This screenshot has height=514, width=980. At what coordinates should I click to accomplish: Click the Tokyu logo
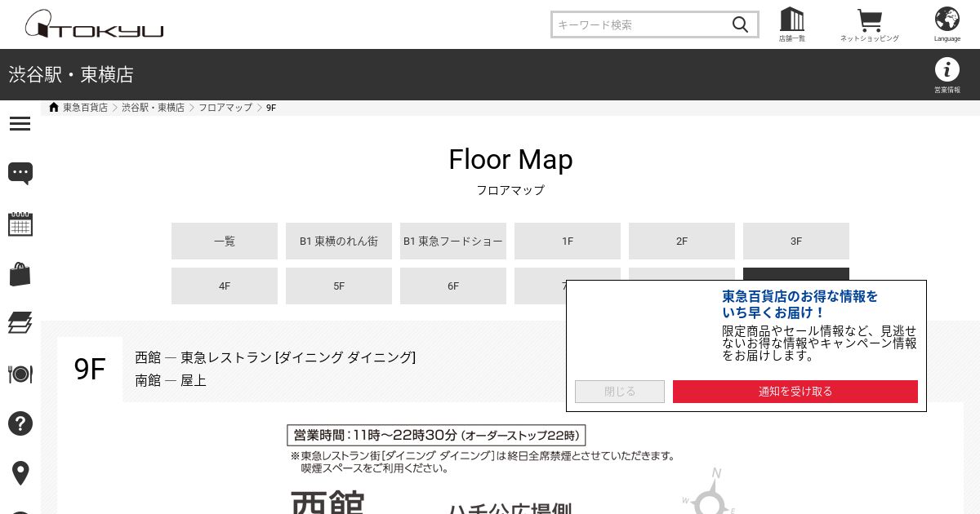point(94,24)
